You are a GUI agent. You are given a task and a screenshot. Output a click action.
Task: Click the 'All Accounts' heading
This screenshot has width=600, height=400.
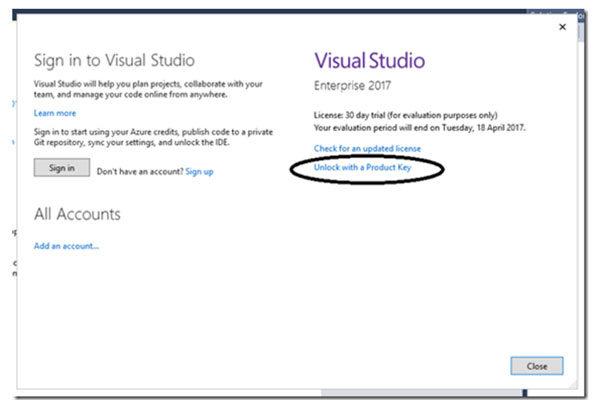(77, 214)
